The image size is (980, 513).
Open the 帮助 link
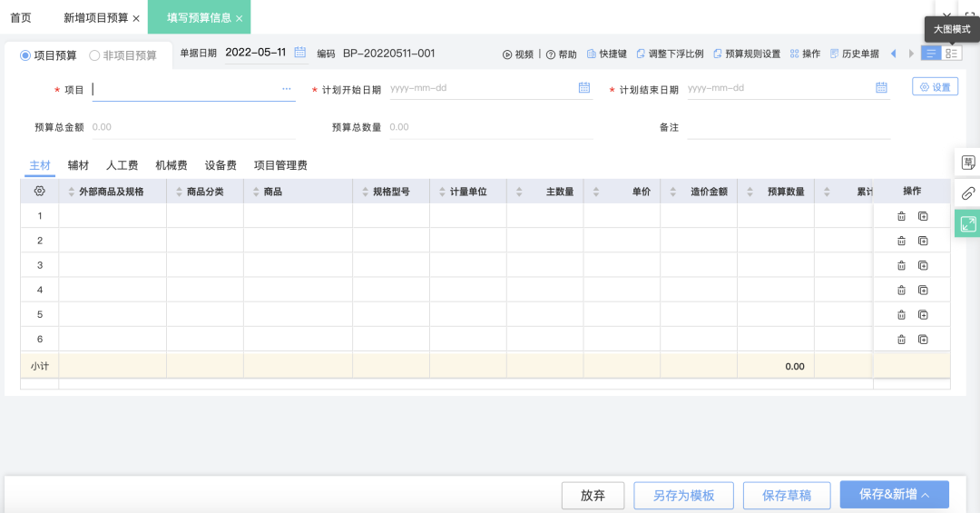[x=562, y=54]
